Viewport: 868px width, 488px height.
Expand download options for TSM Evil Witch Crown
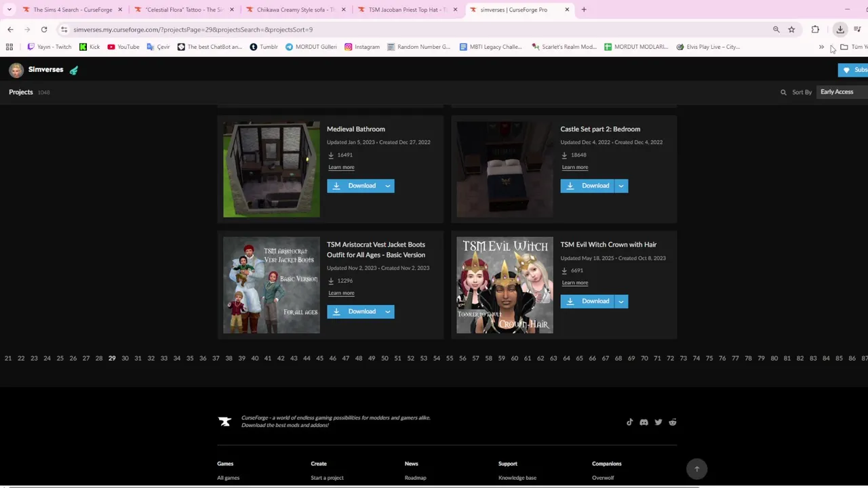click(x=621, y=301)
